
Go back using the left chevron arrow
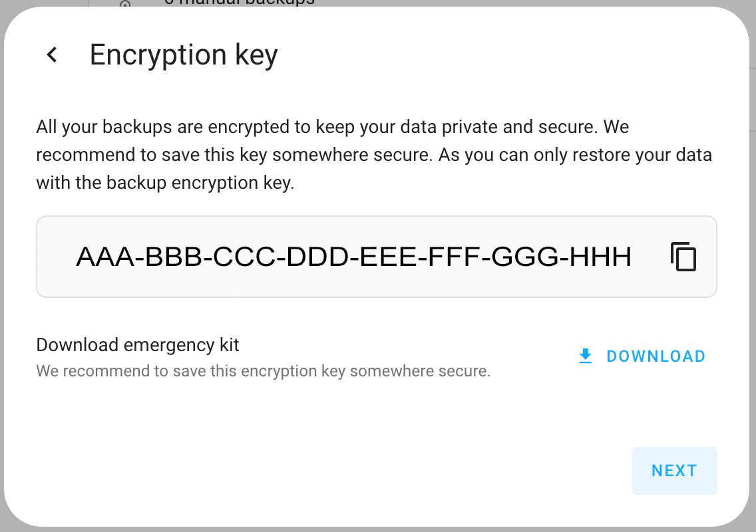(52, 55)
